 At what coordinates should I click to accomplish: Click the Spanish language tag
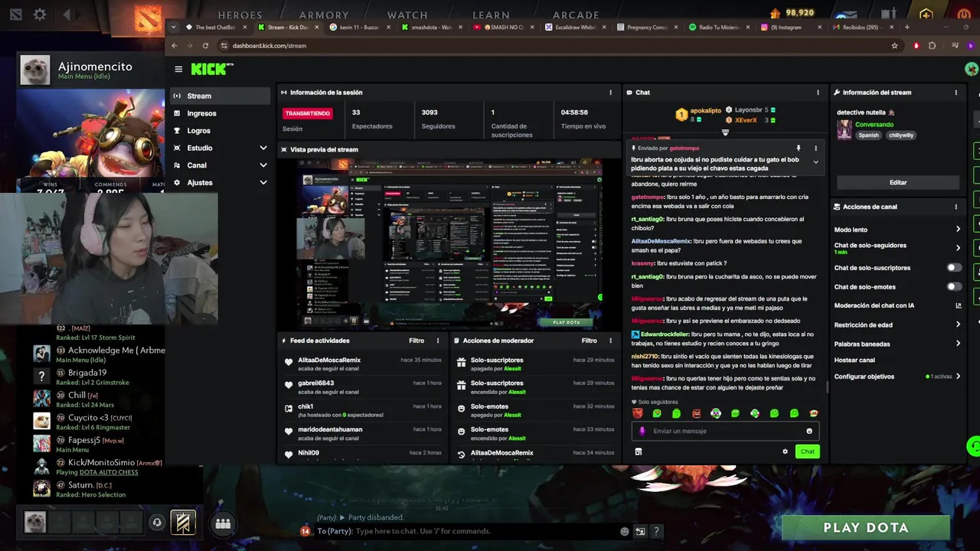click(869, 135)
